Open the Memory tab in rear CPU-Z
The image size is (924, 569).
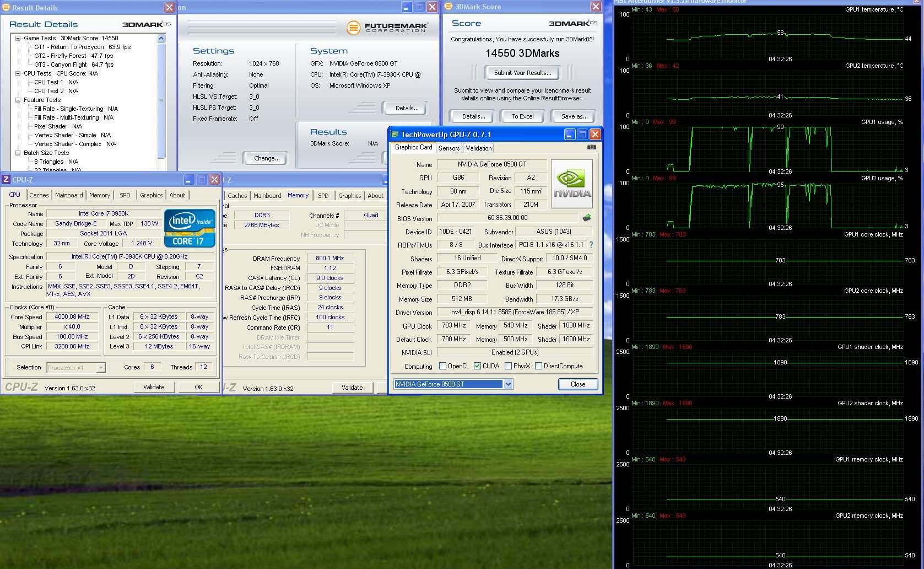(298, 195)
